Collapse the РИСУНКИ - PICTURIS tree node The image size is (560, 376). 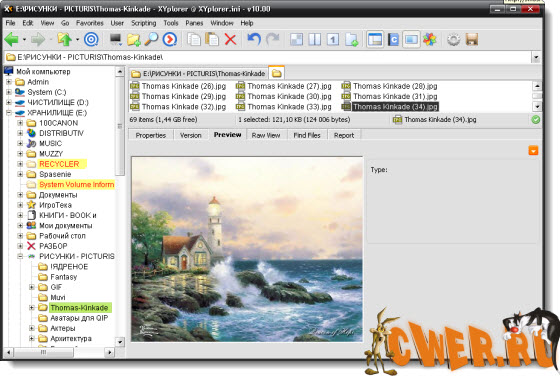pyautogui.click(x=20, y=256)
